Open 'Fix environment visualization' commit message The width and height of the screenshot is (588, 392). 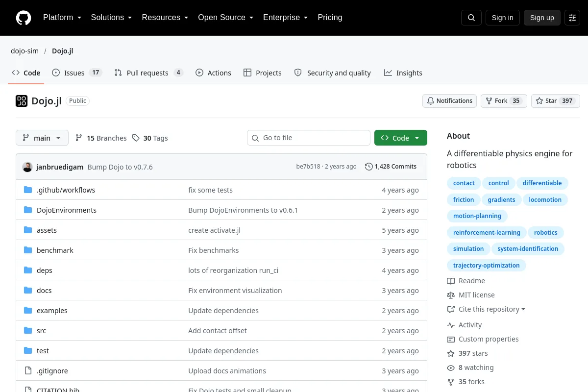tap(235, 291)
